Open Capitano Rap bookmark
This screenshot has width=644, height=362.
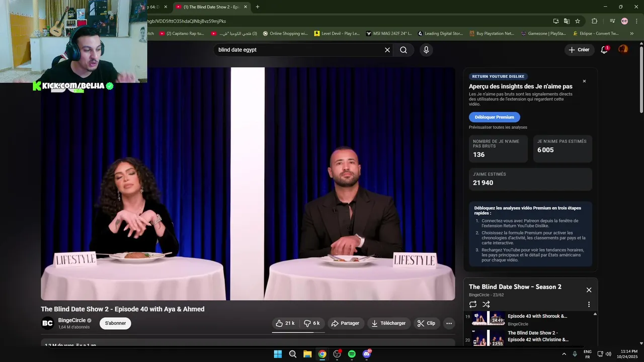point(182,34)
